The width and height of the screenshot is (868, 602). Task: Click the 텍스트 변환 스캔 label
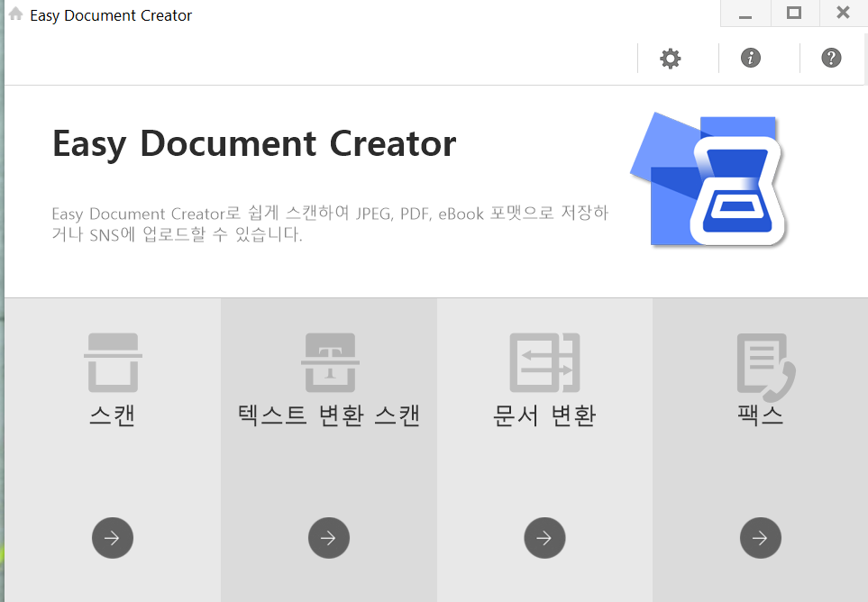click(x=329, y=415)
